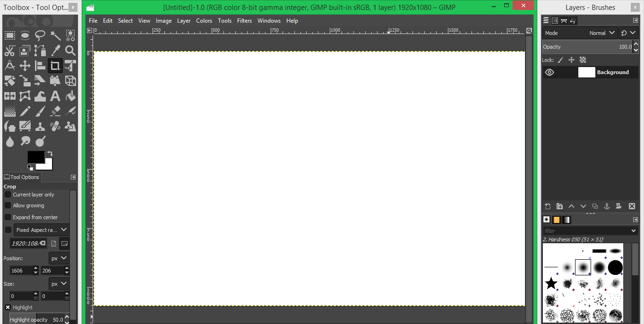Screen dimensions: 644x324
Task: Toggle lock alpha channel checkerboard icon
Action: pyautogui.click(x=583, y=60)
